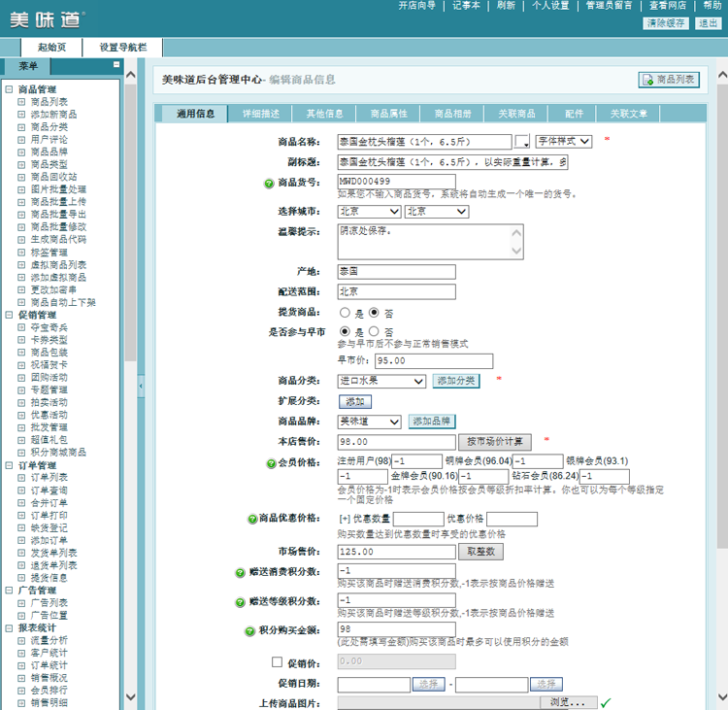Click the 早市价 input field

point(435,361)
